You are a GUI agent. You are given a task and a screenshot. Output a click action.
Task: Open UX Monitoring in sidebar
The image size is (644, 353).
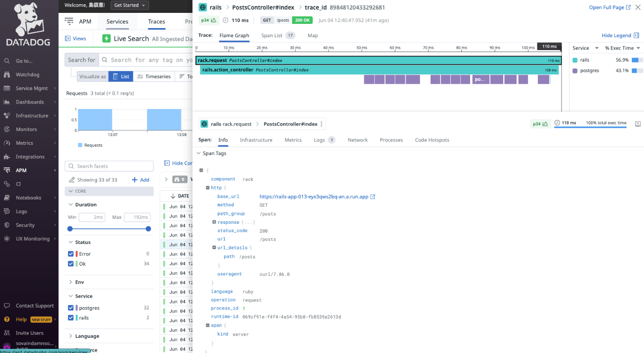(x=32, y=239)
